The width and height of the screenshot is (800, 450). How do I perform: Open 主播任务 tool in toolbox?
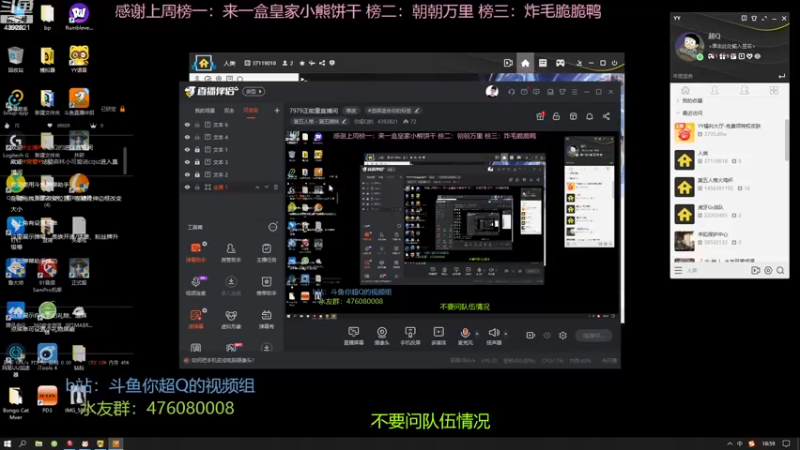pyautogui.click(x=266, y=252)
